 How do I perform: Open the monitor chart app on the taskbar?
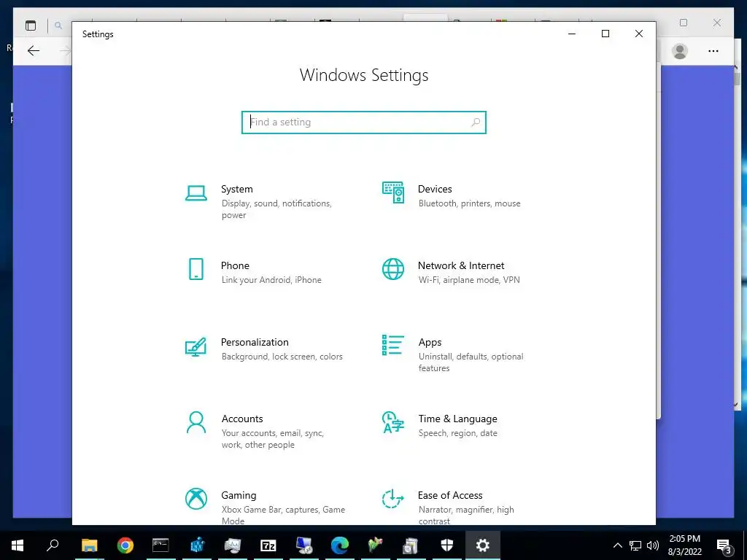tap(233, 545)
